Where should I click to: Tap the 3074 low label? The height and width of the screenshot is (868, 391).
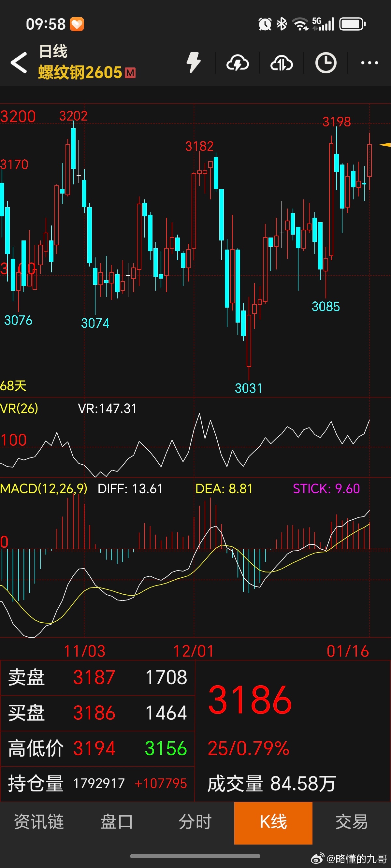pyautogui.click(x=95, y=323)
